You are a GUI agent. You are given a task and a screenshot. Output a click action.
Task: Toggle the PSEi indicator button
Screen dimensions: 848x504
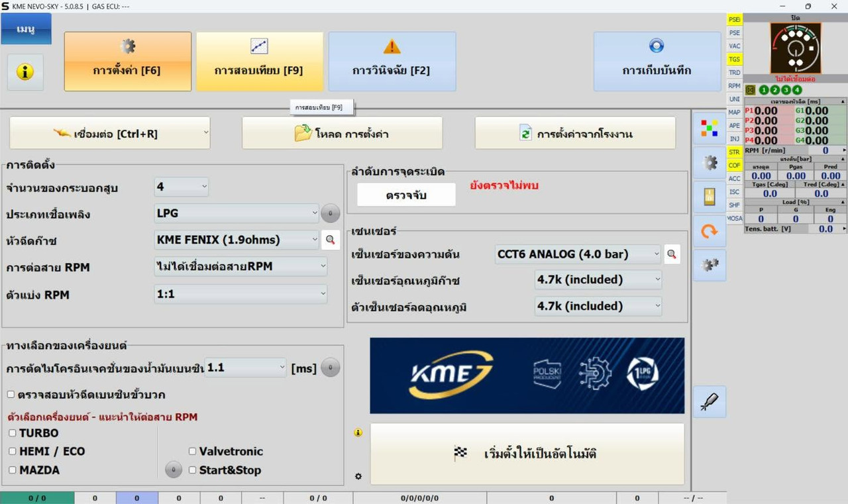(735, 19)
